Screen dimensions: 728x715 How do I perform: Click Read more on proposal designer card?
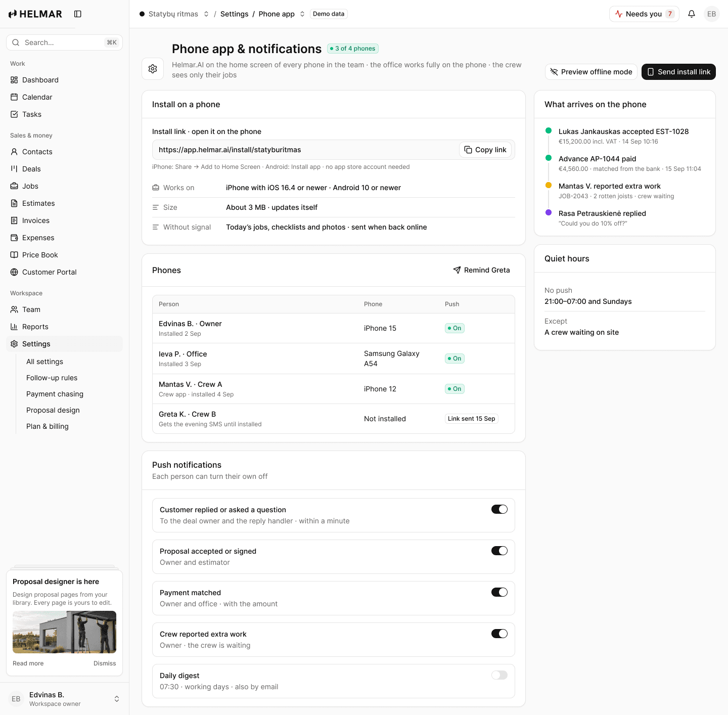tap(28, 663)
